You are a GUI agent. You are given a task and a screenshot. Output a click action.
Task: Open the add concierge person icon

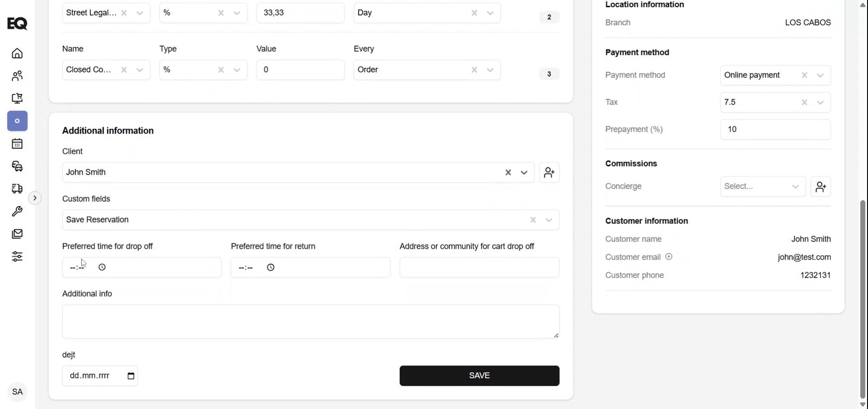click(821, 186)
